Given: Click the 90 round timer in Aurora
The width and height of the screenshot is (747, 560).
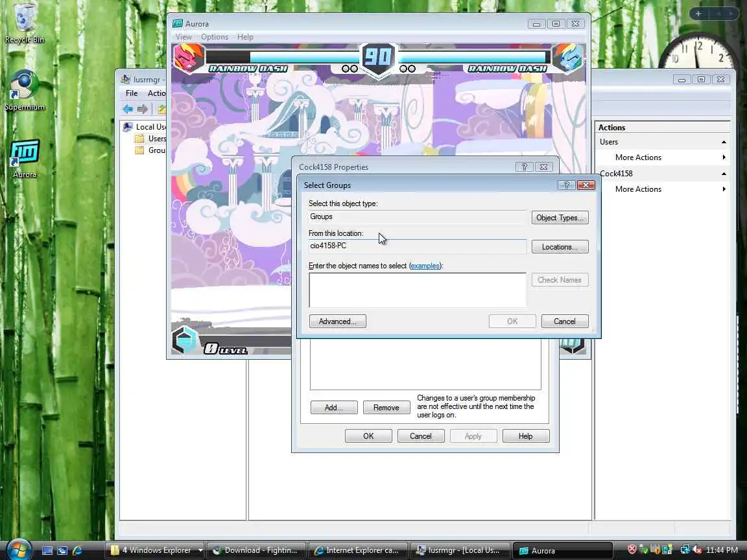Looking at the screenshot, I should 378,57.
